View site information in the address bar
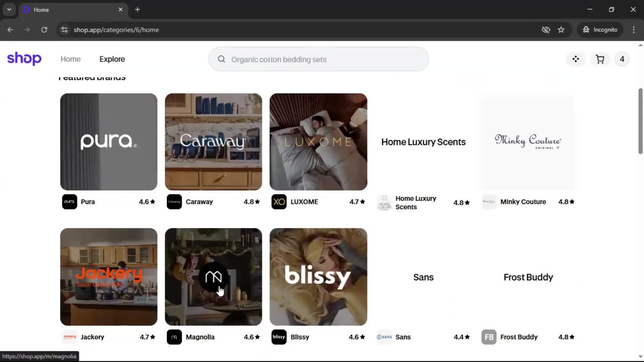Viewport: 644px width, 362px height. click(x=64, y=30)
